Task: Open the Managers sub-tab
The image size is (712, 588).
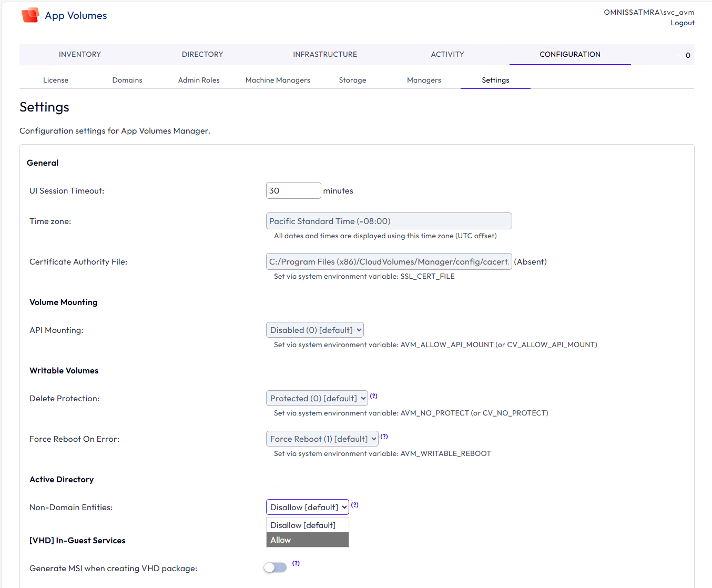Action: pyautogui.click(x=424, y=80)
